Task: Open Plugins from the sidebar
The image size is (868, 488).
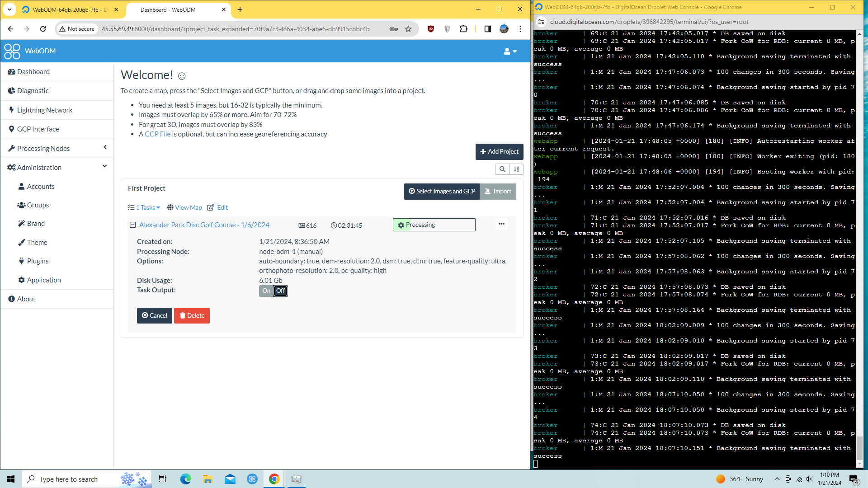Action: tap(37, 261)
